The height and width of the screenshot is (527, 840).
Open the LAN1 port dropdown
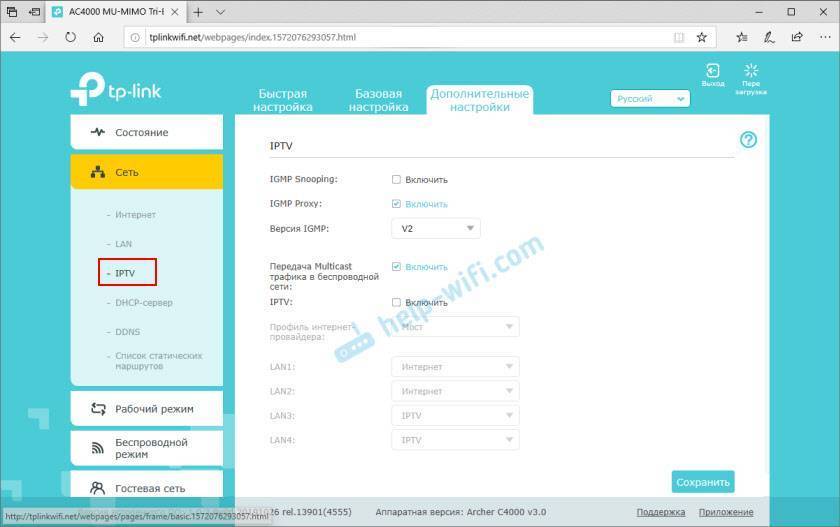pos(455,367)
